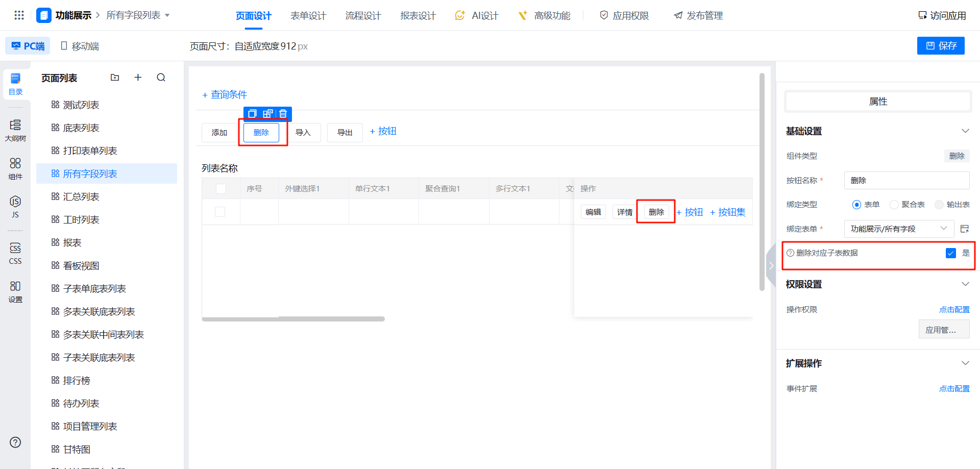This screenshot has width=980, height=469.
Task: Switch to the 移动端 view tab
Action: click(x=80, y=46)
